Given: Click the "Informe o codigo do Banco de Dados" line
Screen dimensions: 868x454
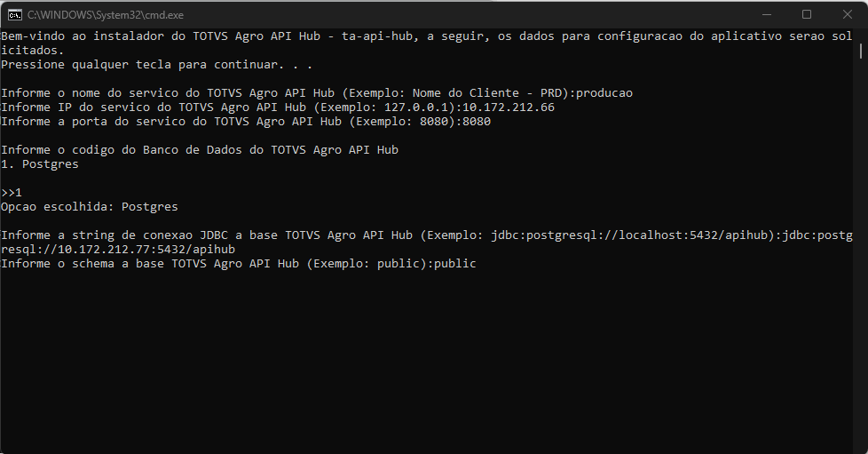Looking at the screenshot, I should click(x=200, y=150).
